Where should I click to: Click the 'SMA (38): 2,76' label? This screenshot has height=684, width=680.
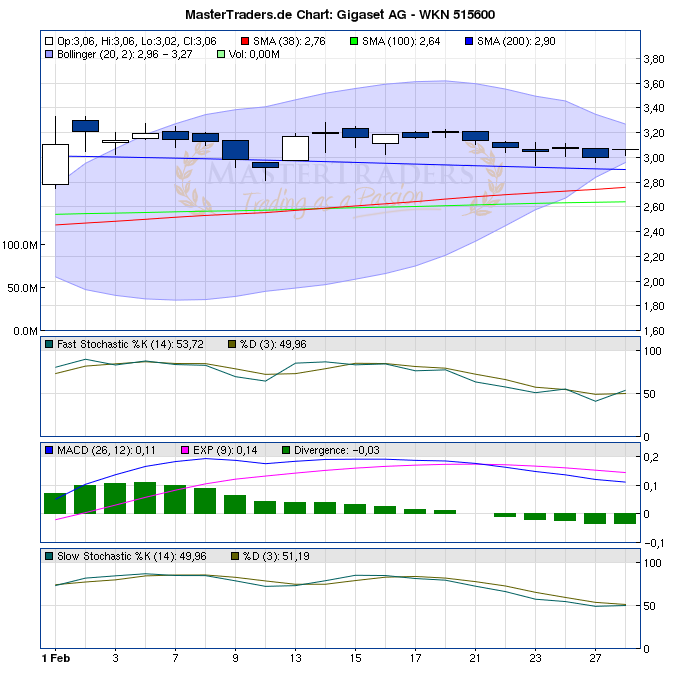click(x=289, y=41)
